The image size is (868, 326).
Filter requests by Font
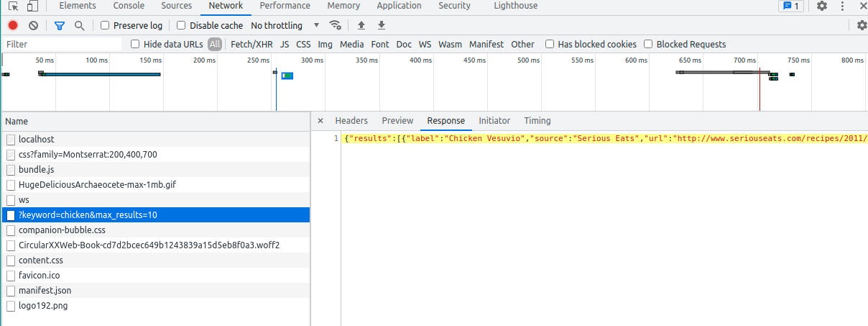click(380, 44)
